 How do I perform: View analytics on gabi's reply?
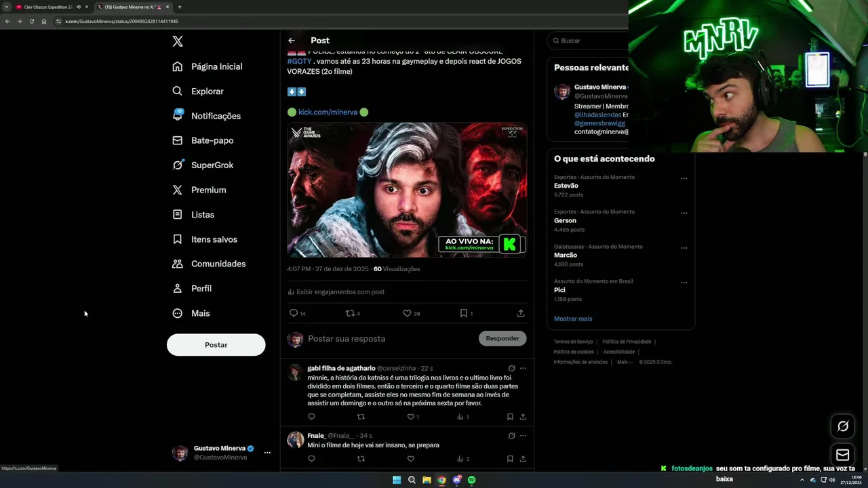point(462,417)
